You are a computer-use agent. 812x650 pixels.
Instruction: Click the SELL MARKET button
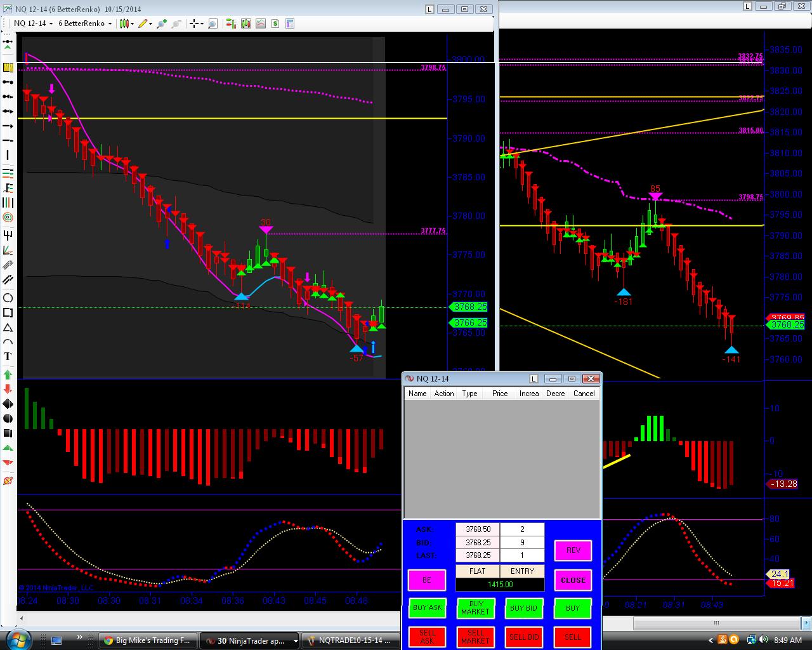pyautogui.click(x=475, y=637)
